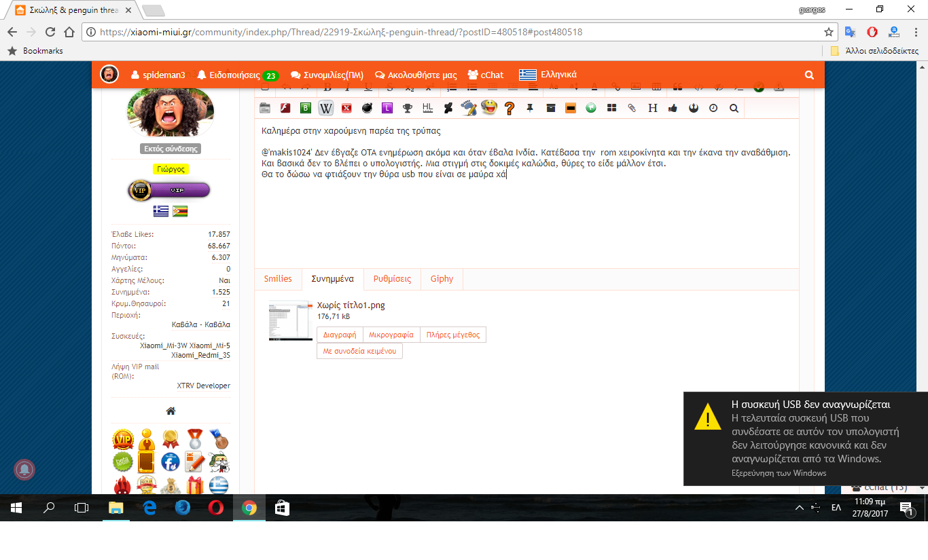Click the purple L icon in editor toolbar
This screenshot has height=560, width=928.
(x=387, y=108)
